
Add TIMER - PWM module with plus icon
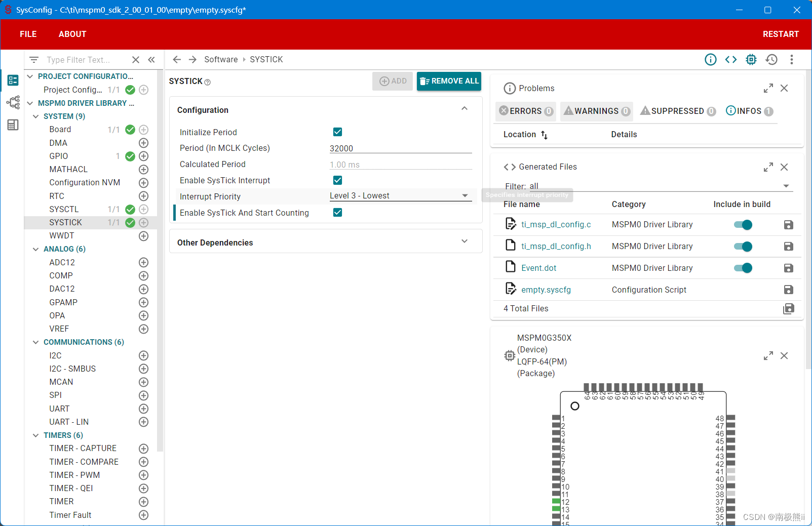(144, 475)
